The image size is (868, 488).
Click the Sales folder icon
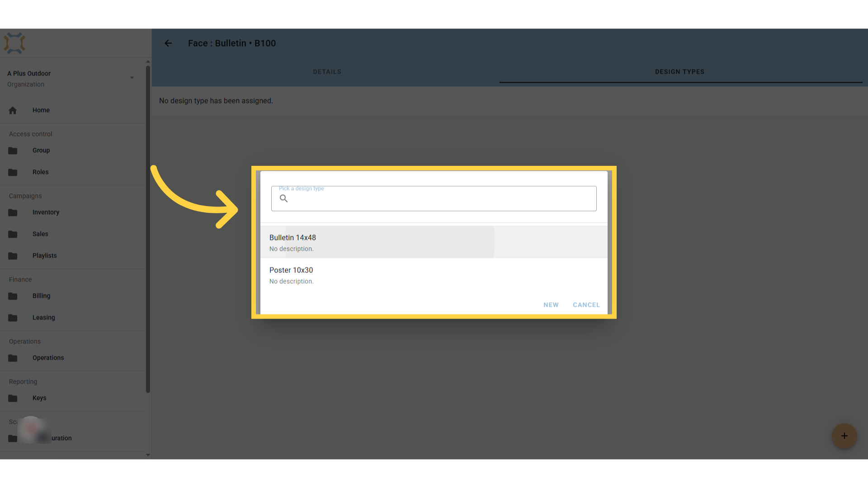pyautogui.click(x=13, y=234)
